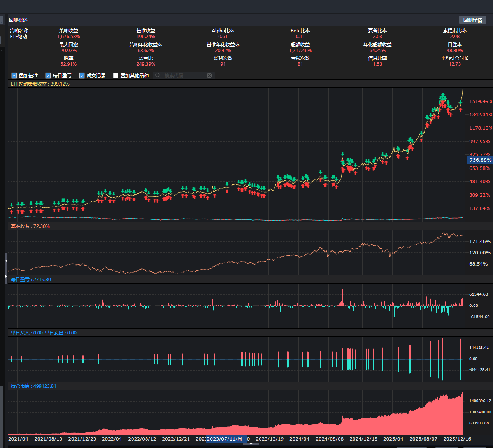
Task: Click the 盈利次数 value 91
Action: (223, 64)
